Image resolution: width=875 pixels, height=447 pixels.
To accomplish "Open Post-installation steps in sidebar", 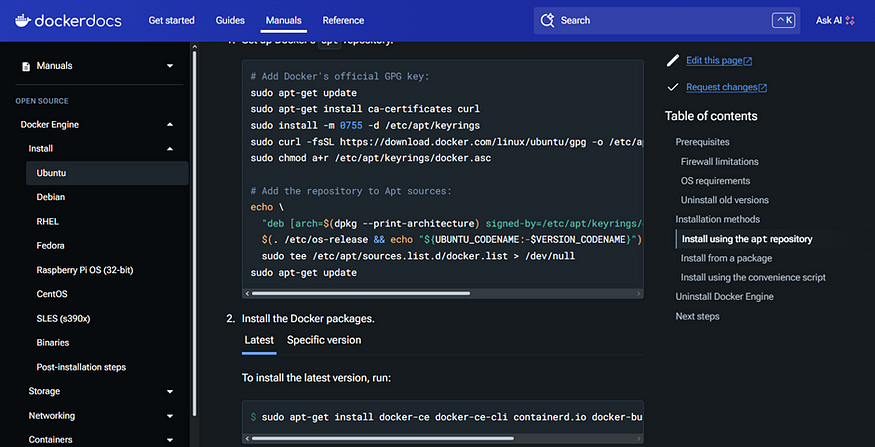I will click(81, 367).
